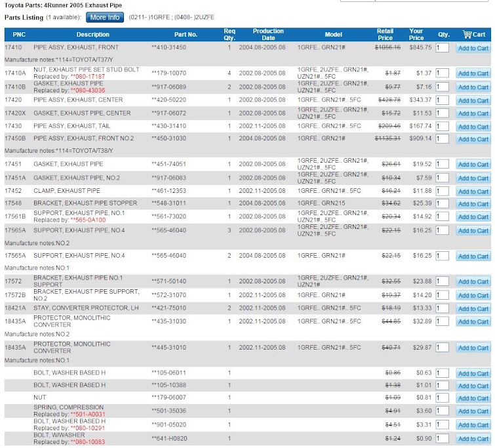Click the engine code text 1GRFE ; 2UZFE
495x448 pixels.
pyautogui.click(x=171, y=17)
